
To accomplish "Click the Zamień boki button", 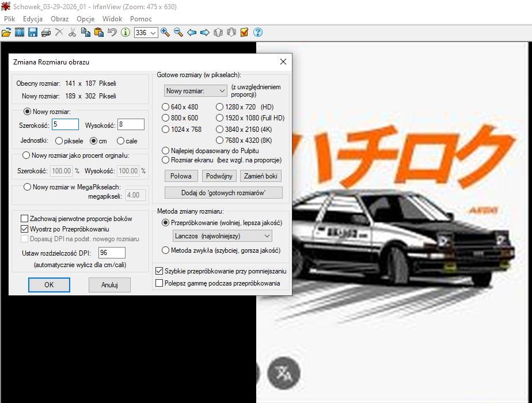I will (261, 176).
